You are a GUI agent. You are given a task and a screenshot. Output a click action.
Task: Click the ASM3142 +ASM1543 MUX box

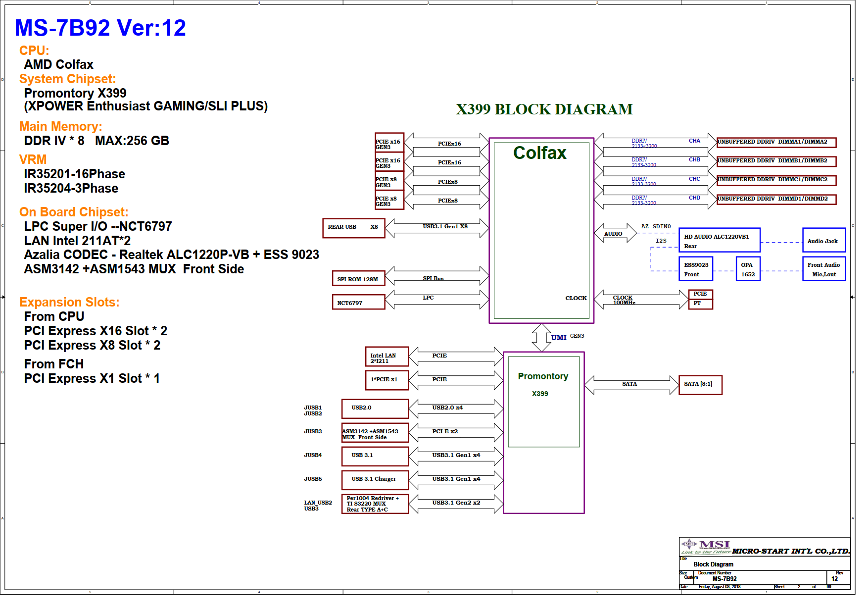[x=375, y=433]
